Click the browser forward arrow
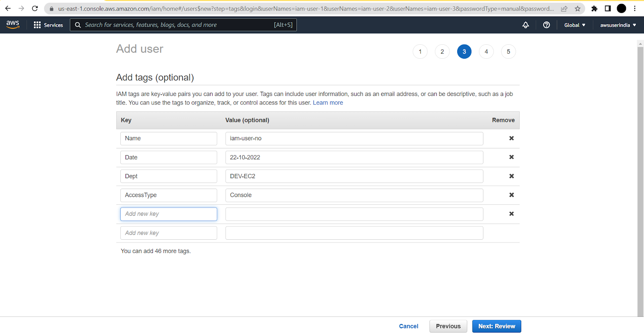Image resolution: width=644 pixels, height=335 pixels. tap(21, 8)
